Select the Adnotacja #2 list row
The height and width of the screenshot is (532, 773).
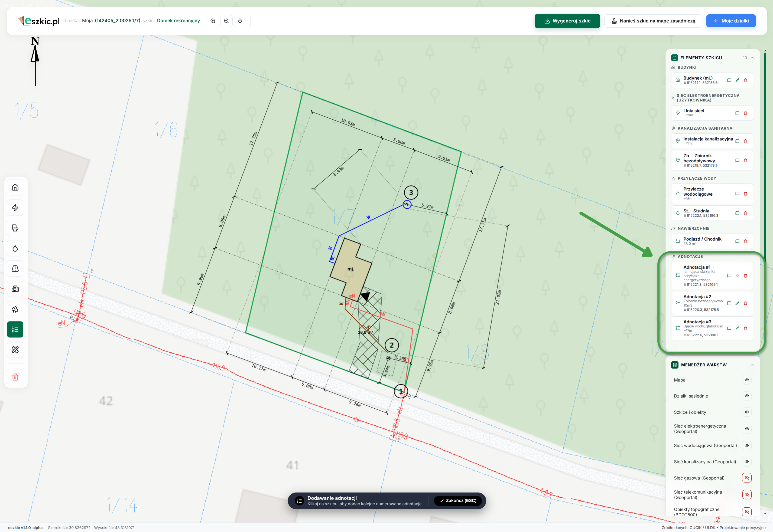click(x=712, y=303)
